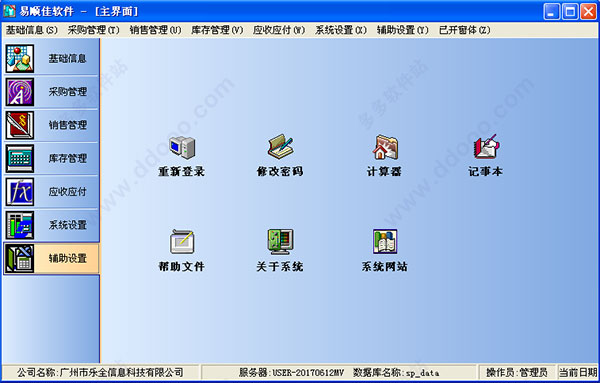Click the 修改密码 text label
The image size is (600, 383).
point(280,171)
